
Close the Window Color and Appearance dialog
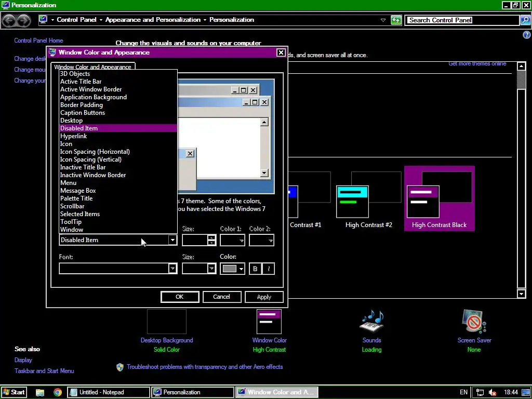coord(281,52)
